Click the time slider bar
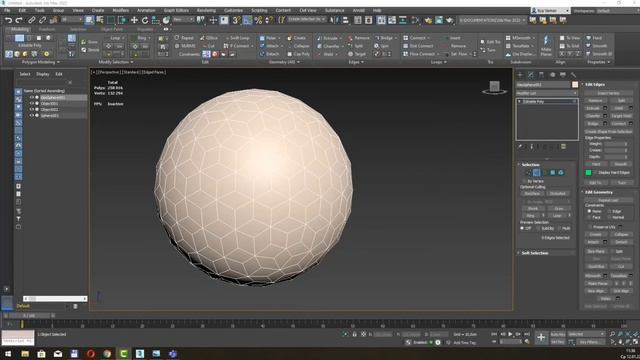Viewport: 640px width, 360px height. pos(29,316)
